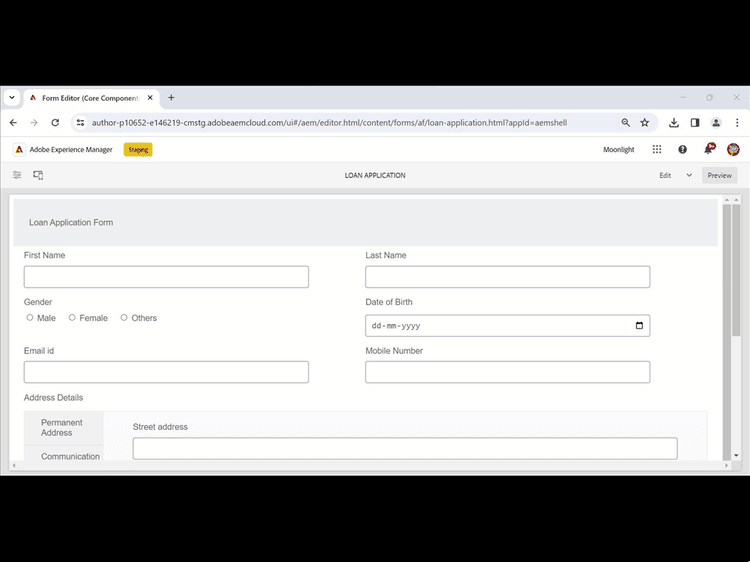Screen dimensions: 750x562
Task: Click the Adobe Experience Manager title
Action: click(71, 150)
